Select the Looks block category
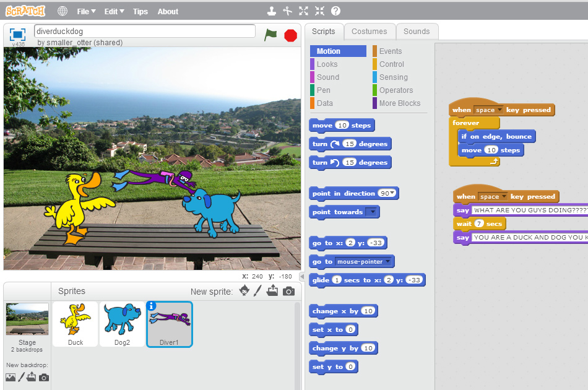This screenshot has width=588, height=390. pos(327,64)
